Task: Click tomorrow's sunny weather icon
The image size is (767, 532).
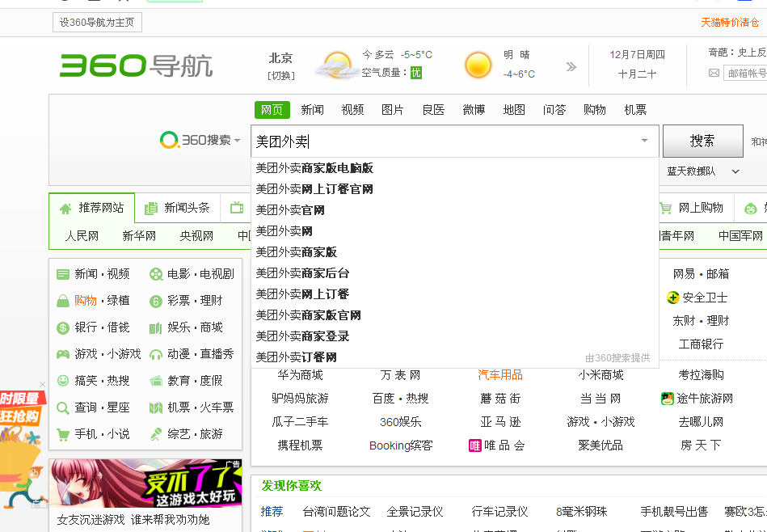Action: (x=478, y=65)
